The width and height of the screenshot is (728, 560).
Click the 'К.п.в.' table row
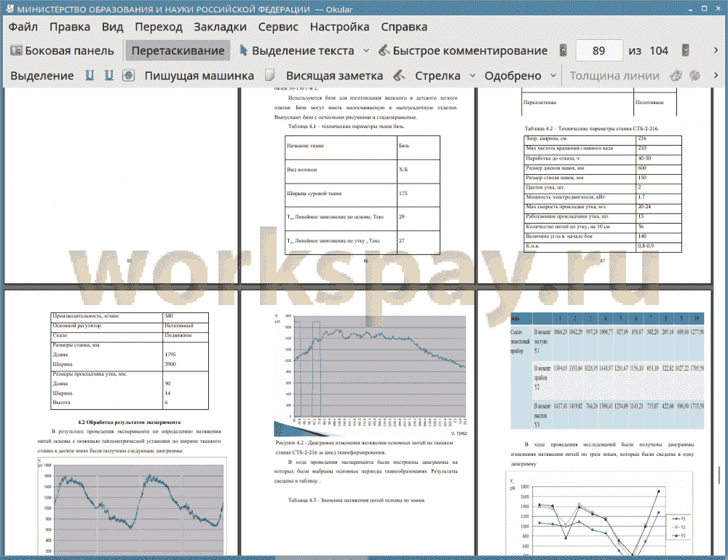(603, 247)
